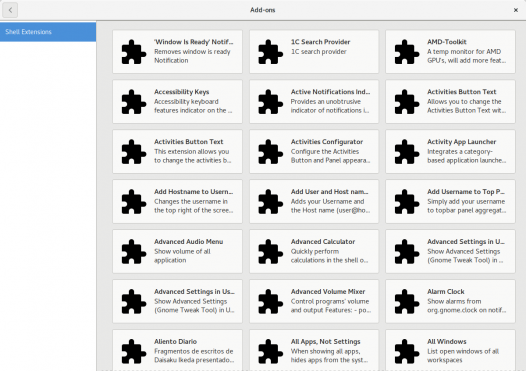Screen dimensions: 526x371
Task: Open the Advanced Calculator title
Action: click(x=323, y=242)
